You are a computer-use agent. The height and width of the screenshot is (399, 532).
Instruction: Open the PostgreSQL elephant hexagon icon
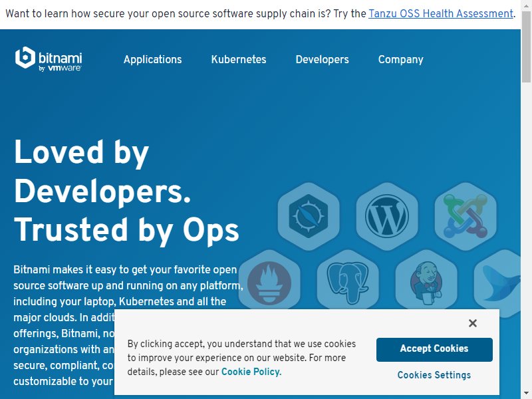(348, 279)
